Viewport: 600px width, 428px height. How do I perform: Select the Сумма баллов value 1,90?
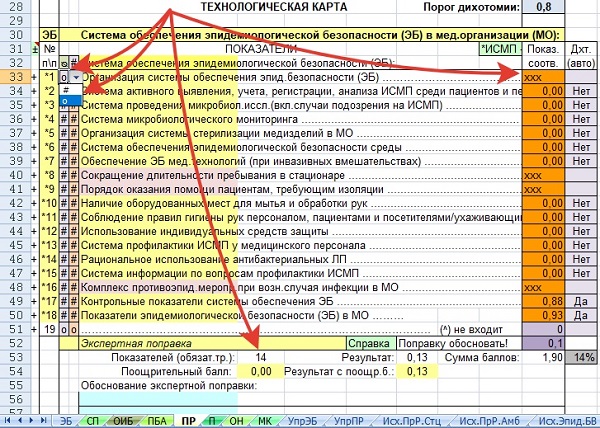click(543, 357)
